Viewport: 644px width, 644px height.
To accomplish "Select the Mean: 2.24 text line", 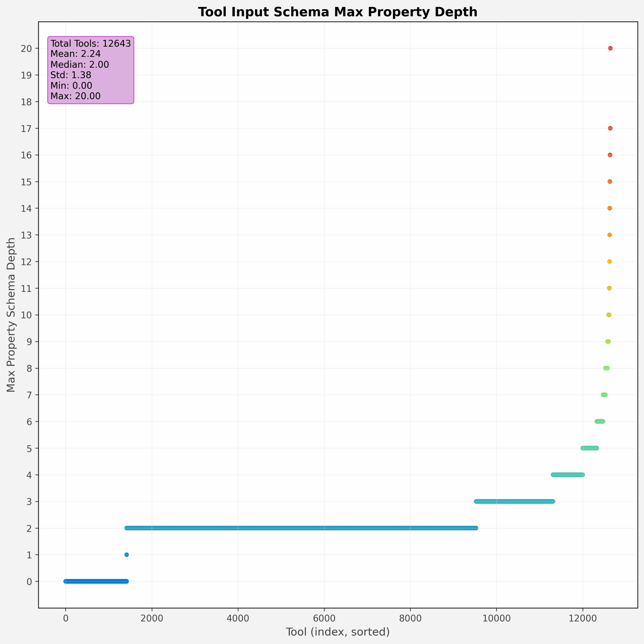I will (x=75, y=54).
